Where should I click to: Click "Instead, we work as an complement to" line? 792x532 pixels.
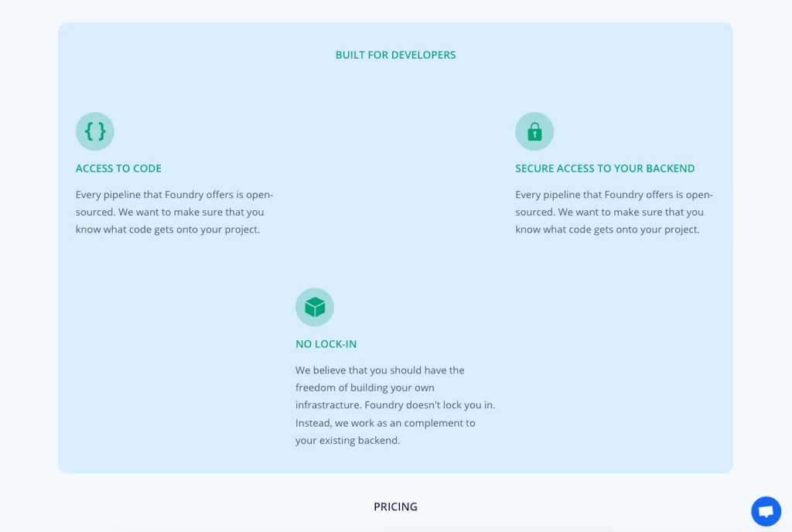click(x=385, y=423)
